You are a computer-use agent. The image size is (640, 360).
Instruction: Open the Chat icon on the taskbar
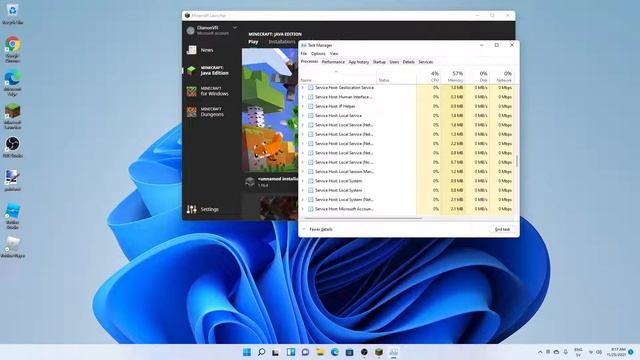coord(305,352)
